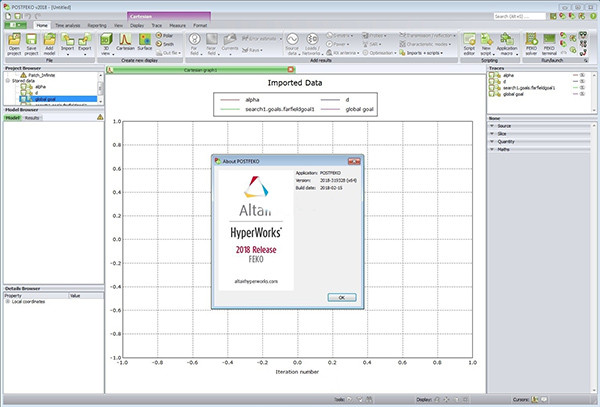This screenshot has height=407, width=600.
Task: Create a new Surface graph
Action: pos(146,45)
